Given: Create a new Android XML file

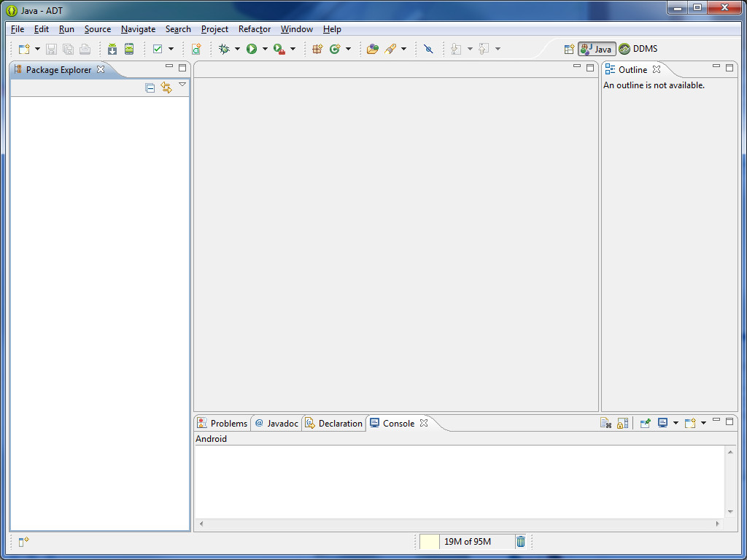Looking at the screenshot, I should tap(196, 49).
